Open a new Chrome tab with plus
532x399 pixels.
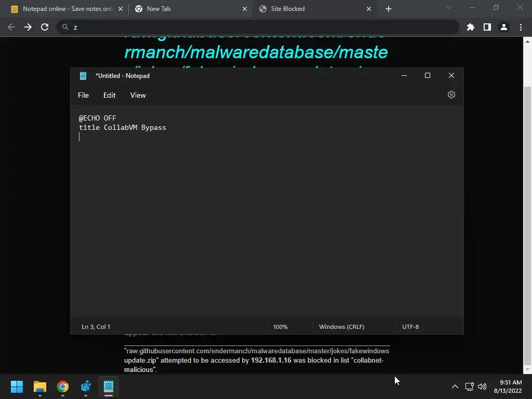389,9
